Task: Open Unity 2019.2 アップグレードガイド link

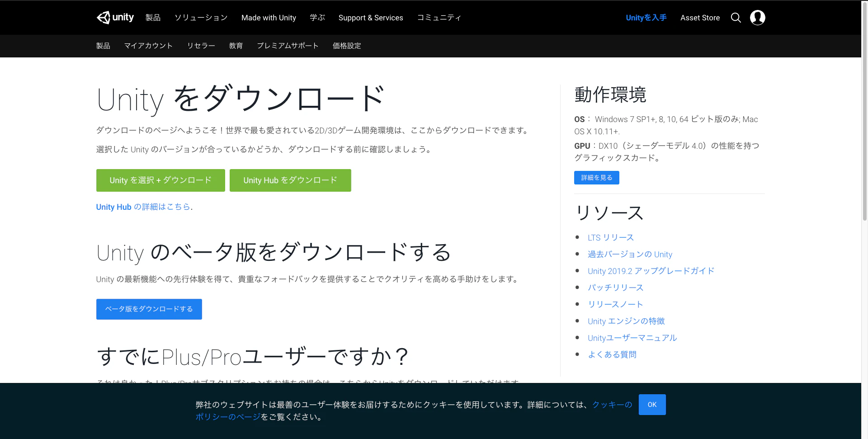Action: tap(651, 271)
